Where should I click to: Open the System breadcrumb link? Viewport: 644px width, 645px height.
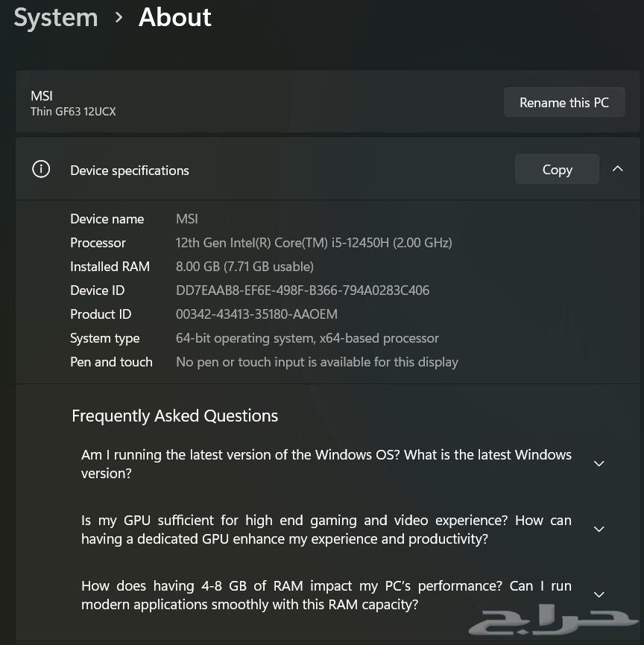[55, 17]
